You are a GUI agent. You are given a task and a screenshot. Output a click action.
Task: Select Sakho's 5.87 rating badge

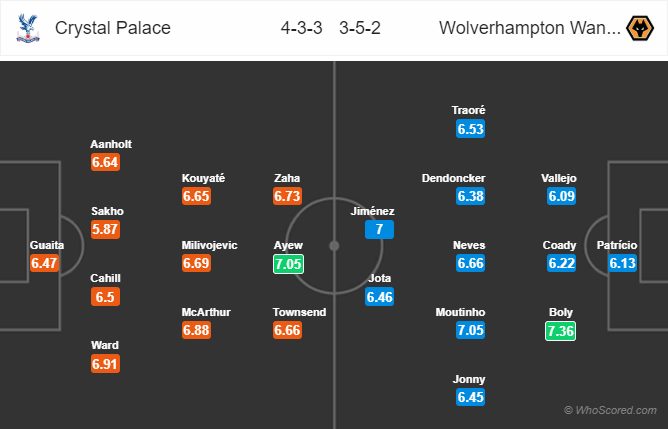(105, 230)
